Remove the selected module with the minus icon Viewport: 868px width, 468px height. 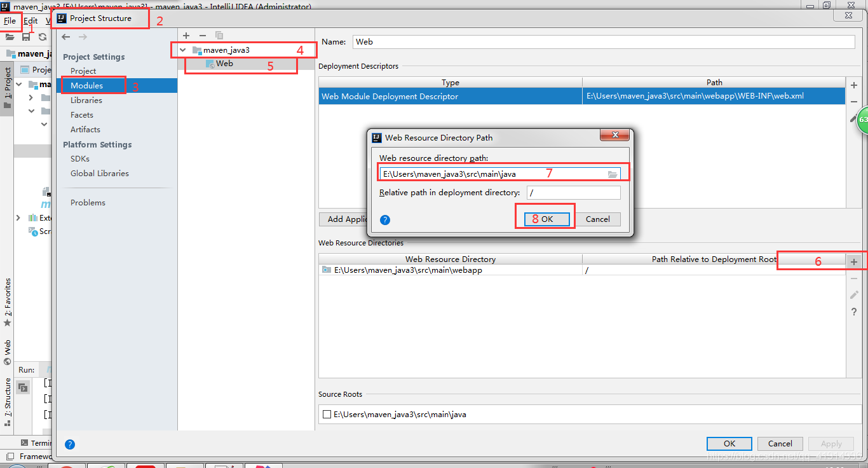pyautogui.click(x=202, y=36)
